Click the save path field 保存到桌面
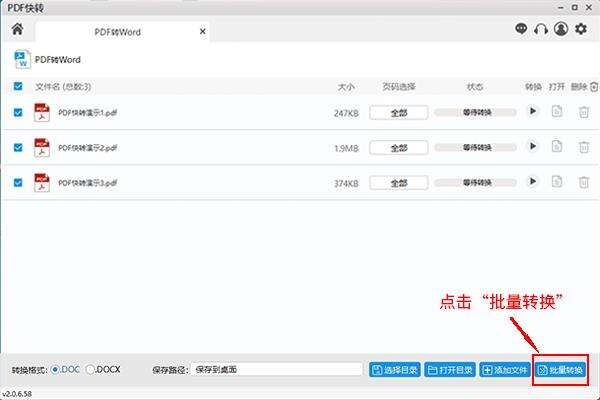 point(277,369)
